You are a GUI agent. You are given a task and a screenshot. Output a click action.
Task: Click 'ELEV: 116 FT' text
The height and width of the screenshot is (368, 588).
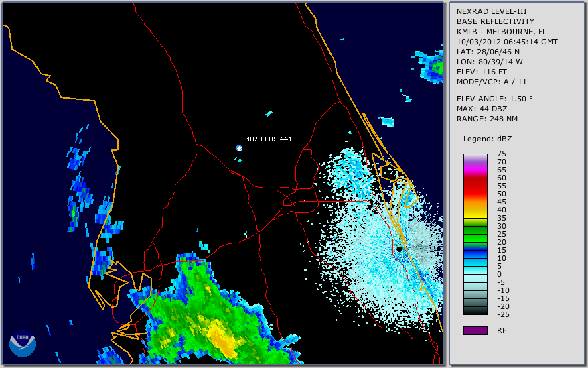482,72
